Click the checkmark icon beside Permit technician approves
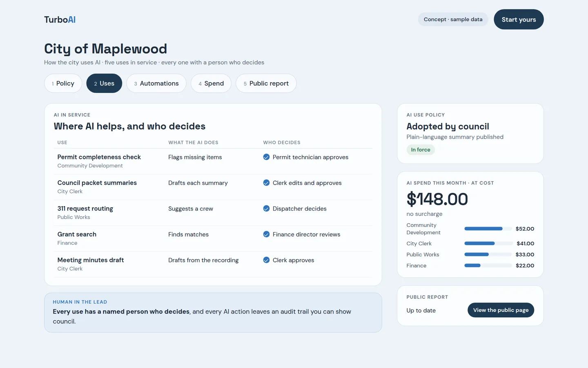This screenshot has height=368, width=588. pyautogui.click(x=266, y=157)
